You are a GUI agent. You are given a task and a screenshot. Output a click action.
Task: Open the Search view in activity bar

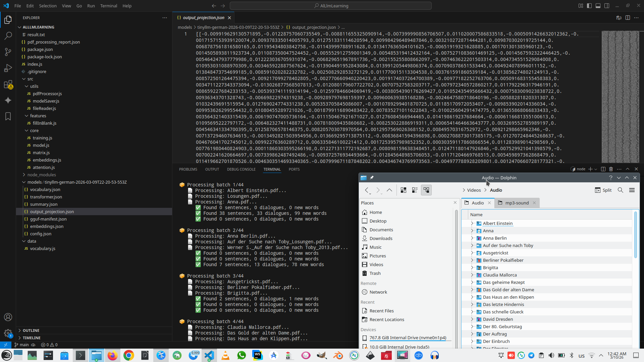[x=8, y=36]
